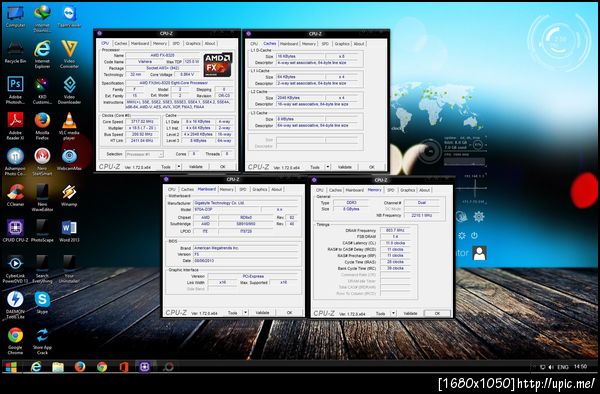Screen dimensions: 600x394
Task: Open the Memory tab in the Mainboard window
Action: (x=226, y=189)
